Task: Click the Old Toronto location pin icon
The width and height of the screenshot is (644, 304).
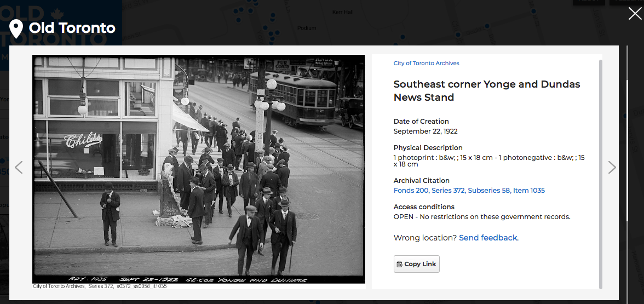Action: click(16, 28)
